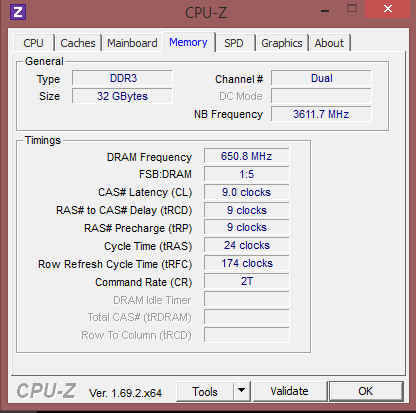
Task: Click the 'Row Refresh Cycle Time (tRFC)' label
Action: [115, 264]
